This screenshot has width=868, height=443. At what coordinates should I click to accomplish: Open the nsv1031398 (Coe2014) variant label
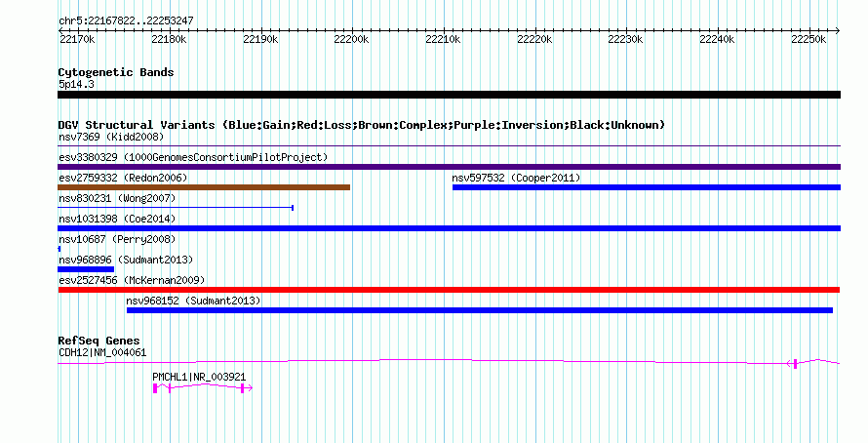coord(117,219)
